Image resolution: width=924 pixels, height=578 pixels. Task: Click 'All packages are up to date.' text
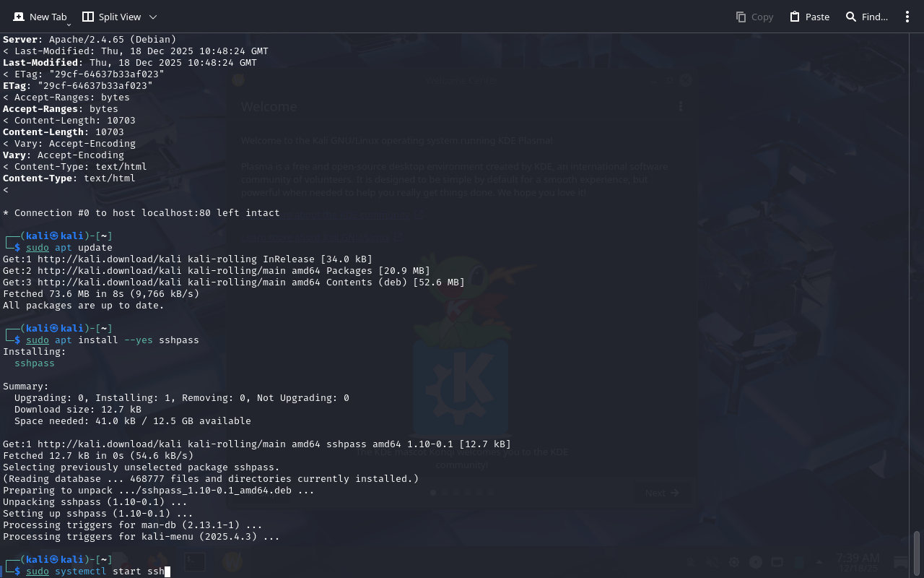click(x=84, y=306)
